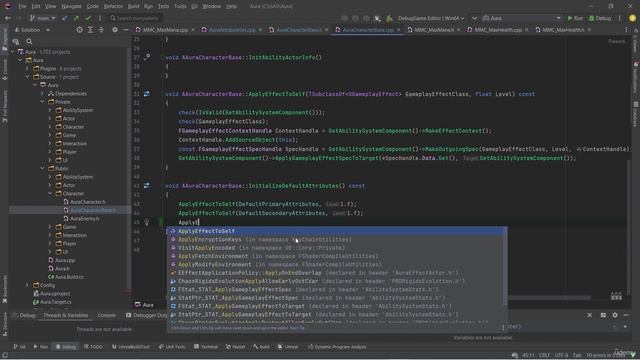
Task: Open Solution panel settings gear
Action: (115, 30)
